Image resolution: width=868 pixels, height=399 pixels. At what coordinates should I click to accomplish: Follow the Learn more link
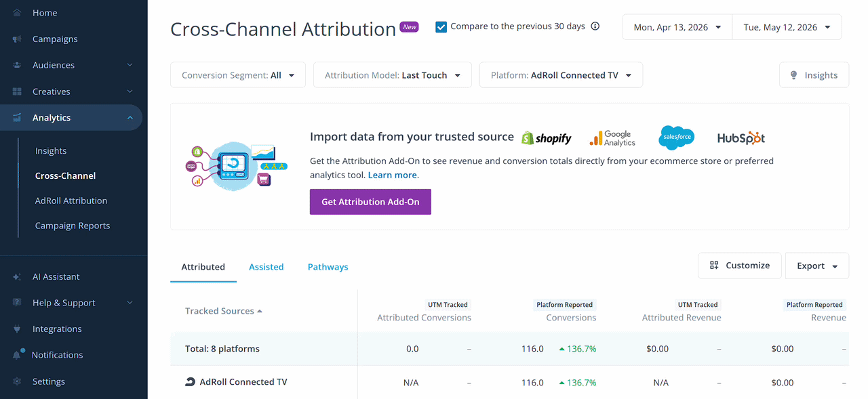393,175
